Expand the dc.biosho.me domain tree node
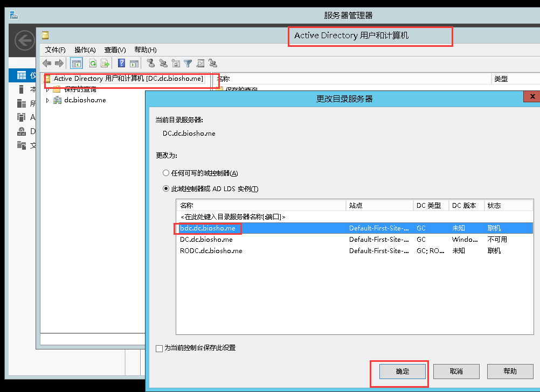The width and height of the screenshot is (540, 392). [x=48, y=100]
